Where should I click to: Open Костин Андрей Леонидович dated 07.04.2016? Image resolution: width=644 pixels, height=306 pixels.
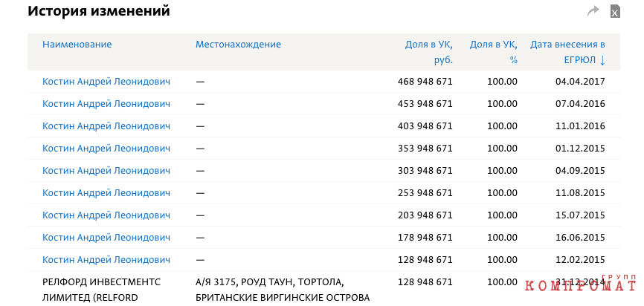point(106,104)
